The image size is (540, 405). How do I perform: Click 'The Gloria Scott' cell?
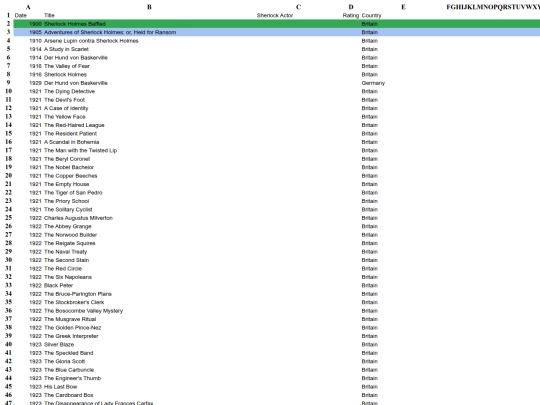(64, 361)
